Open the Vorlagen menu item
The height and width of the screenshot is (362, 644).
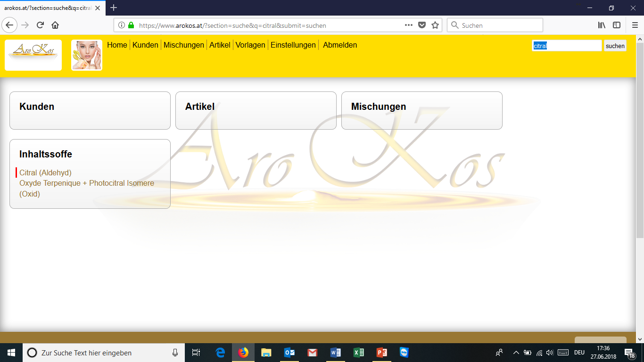coord(250,45)
